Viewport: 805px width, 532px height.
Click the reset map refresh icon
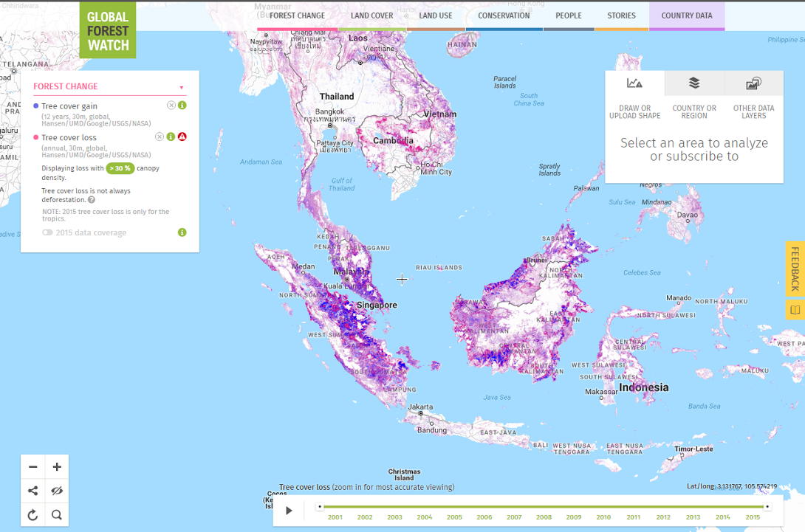33,515
